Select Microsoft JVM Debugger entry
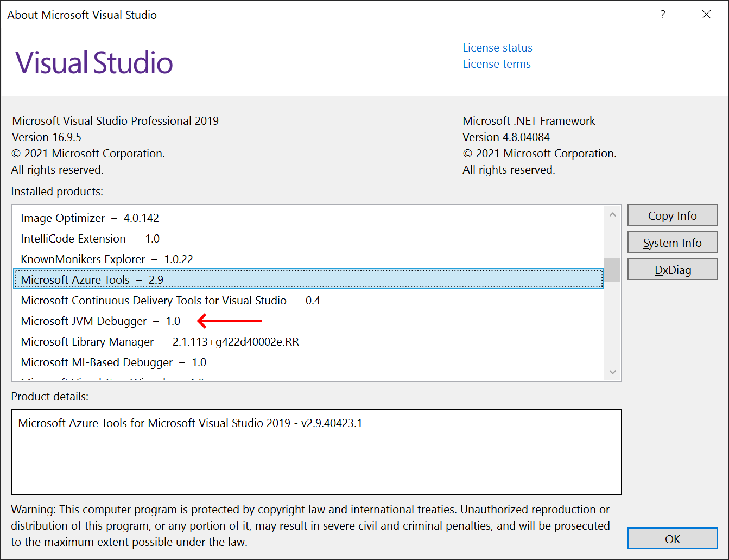This screenshot has width=729, height=560. click(308, 321)
